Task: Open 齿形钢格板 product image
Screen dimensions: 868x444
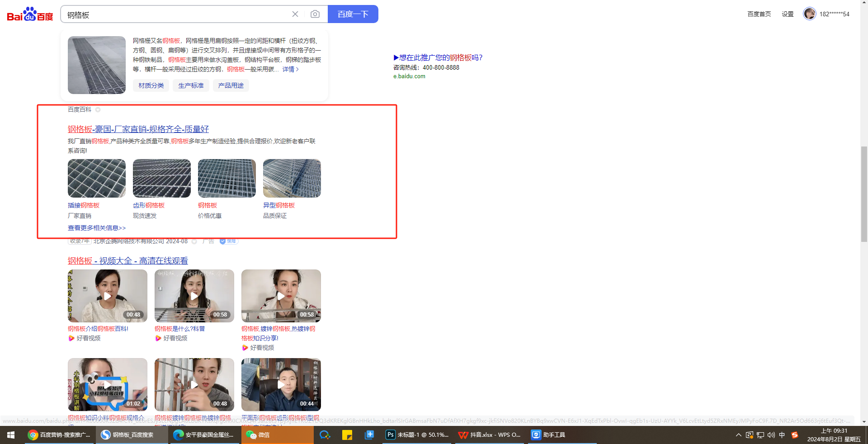Action: point(162,178)
